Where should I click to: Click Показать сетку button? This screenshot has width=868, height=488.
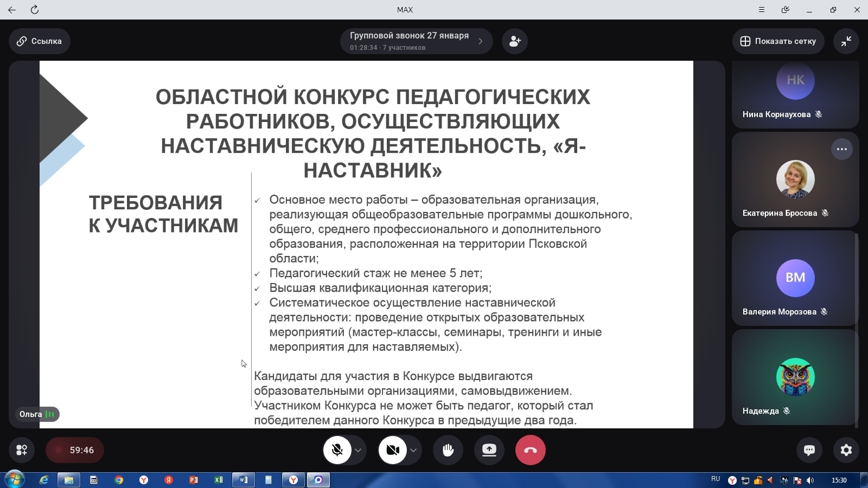(x=778, y=41)
